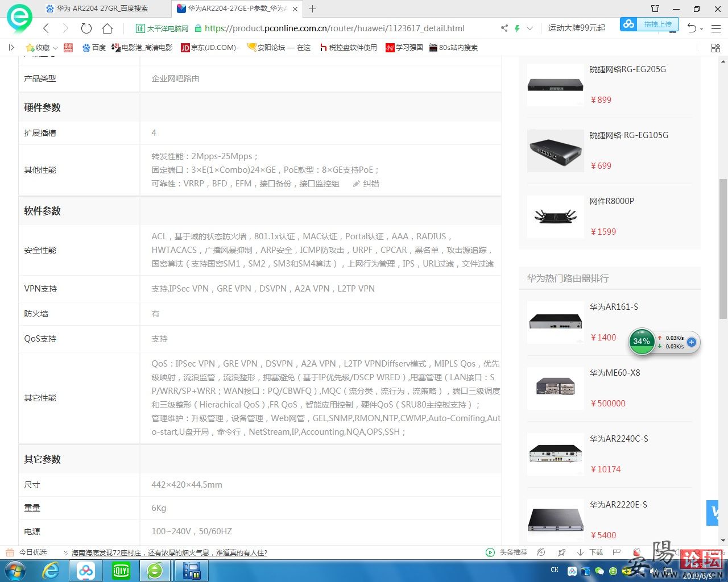Click the rocket icon in status bar
This screenshot has height=582, width=728.
pyautogui.click(x=562, y=552)
